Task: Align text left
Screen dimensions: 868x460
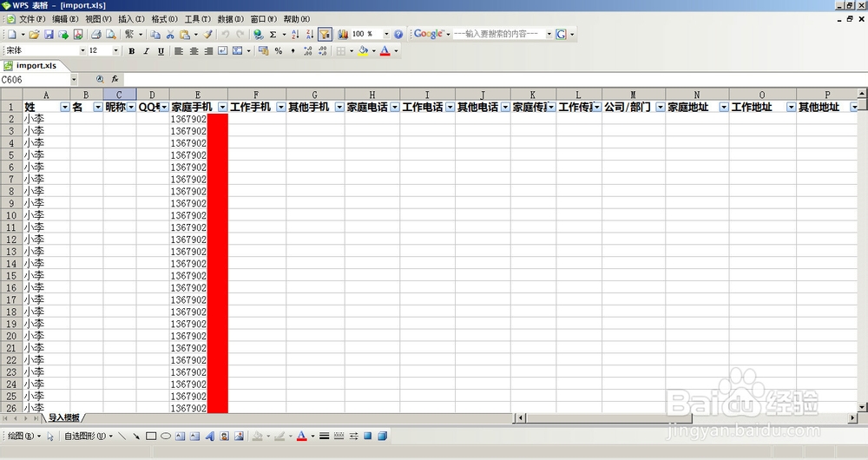Action: click(x=179, y=51)
